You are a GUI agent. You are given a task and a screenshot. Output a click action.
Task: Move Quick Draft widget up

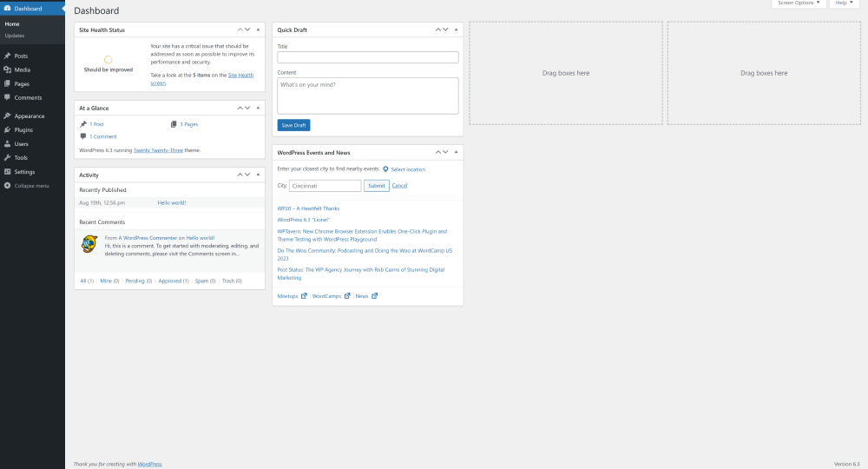pos(437,30)
